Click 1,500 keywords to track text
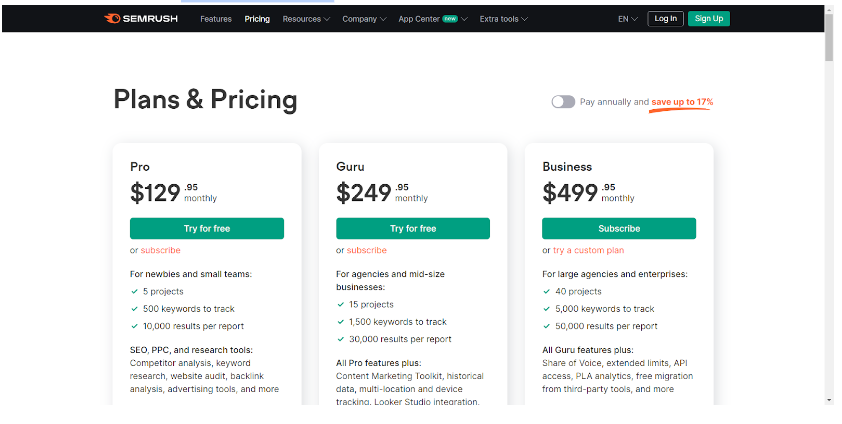The image size is (842, 424). 398,321
